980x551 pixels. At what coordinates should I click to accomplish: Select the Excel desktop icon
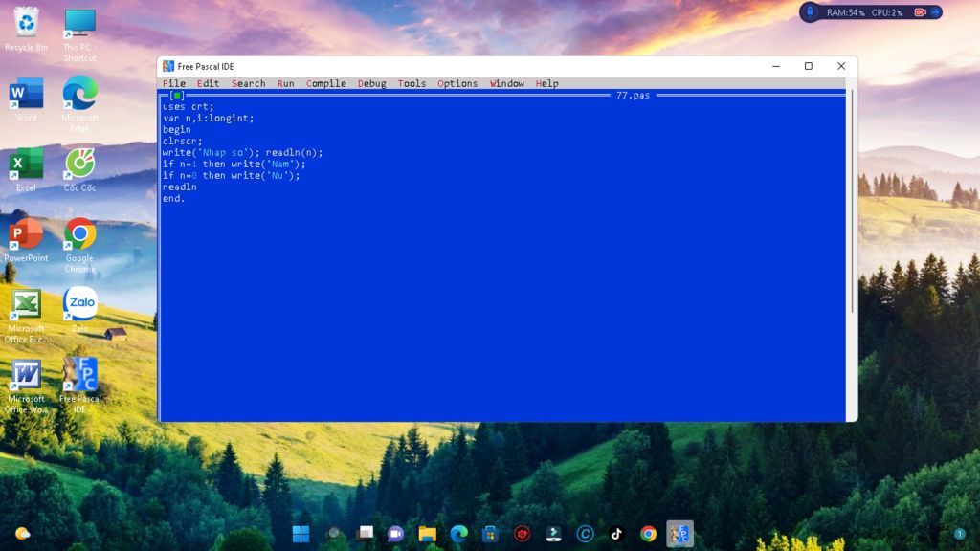coord(26,170)
